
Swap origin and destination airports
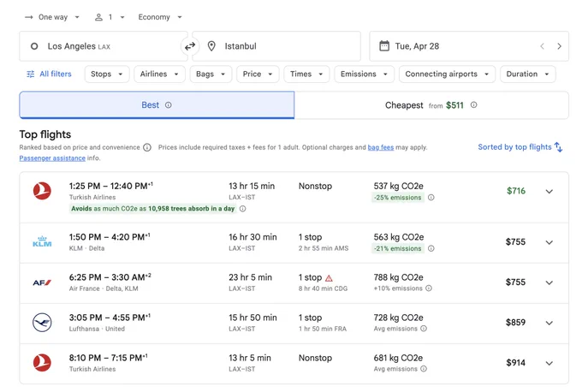click(190, 46)
